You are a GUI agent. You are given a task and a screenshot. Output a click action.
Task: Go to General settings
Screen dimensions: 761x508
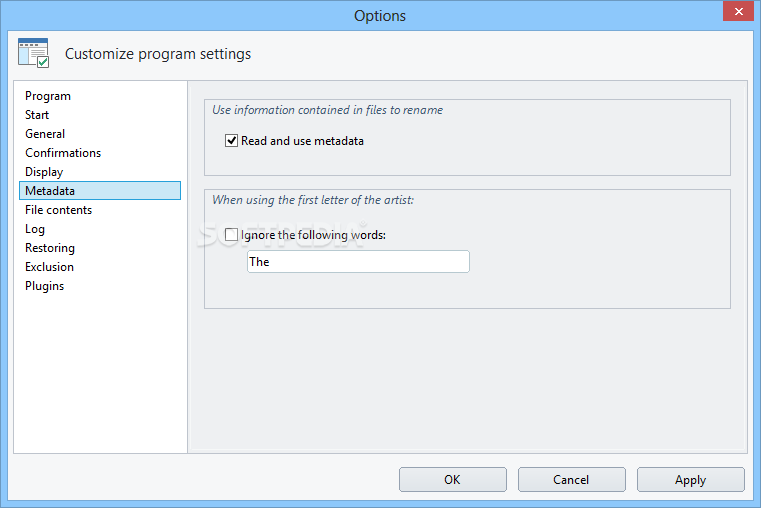pyautogui.click(x=45, y=134)
